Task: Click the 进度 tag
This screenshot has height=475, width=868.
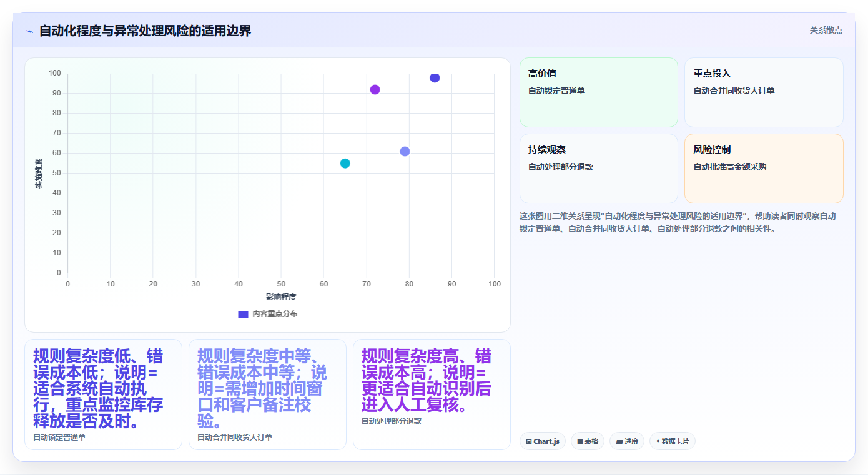Action: pos(627,441)
